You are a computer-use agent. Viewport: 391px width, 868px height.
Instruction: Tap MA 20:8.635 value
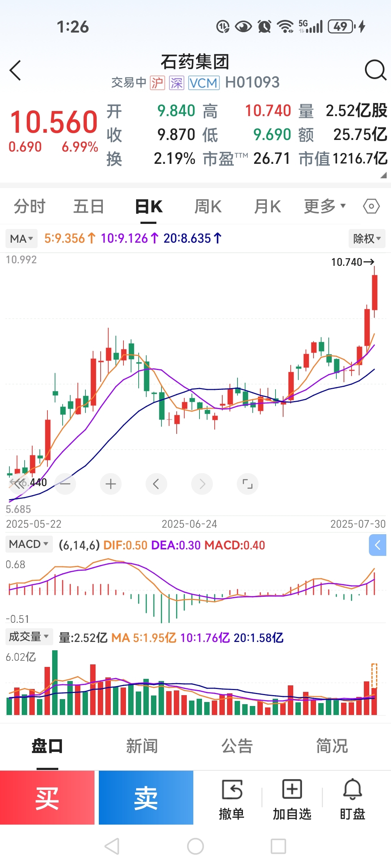click(193, 238)
